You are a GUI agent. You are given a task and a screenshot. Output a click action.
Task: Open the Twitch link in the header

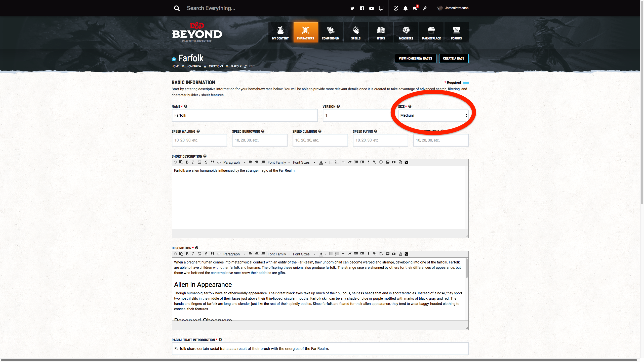tap(381, 8)
